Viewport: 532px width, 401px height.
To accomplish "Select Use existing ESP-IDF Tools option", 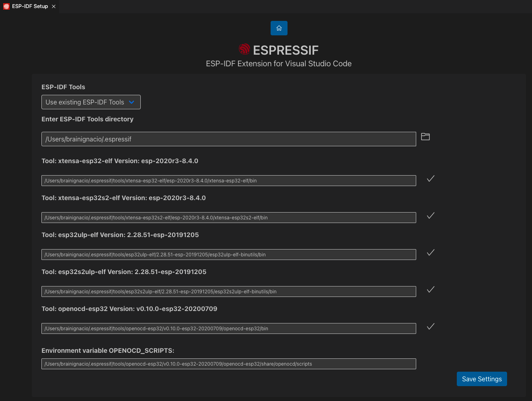I will click(x=84, y=102).
